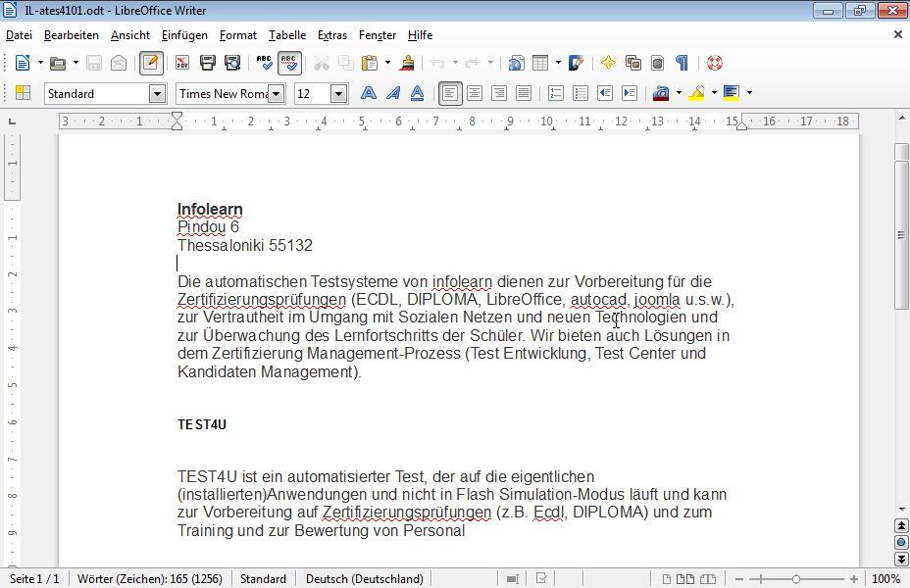The image size is (910, 588).
Task: Open the navigation circle button
Action: coord(901,543)
